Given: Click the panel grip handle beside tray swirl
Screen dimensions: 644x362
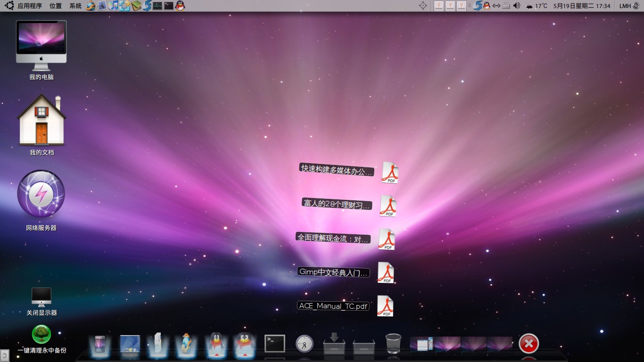Looking at the screenshot, I should pos(469,6).
